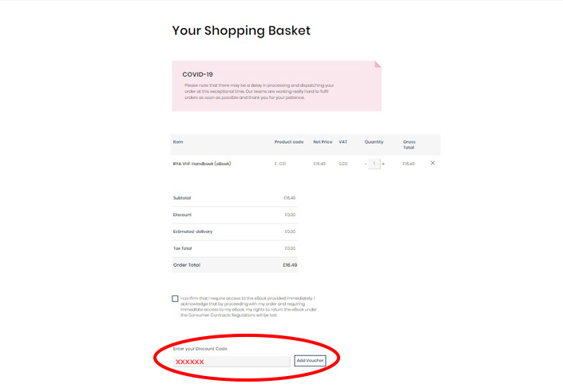Remove RYA VHF Handbook from basket
The width and height of the screenshot is (563, 392).
pyautogui.click(x=433, y=163)
